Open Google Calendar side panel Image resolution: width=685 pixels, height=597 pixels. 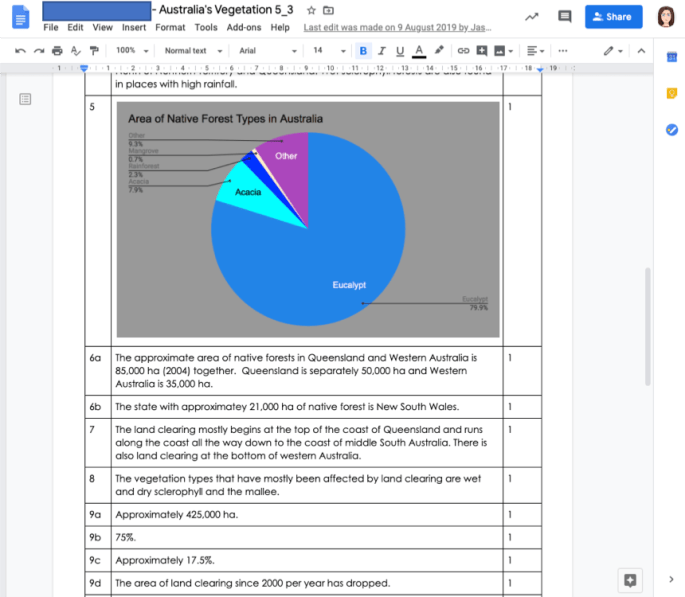(x=671, y=57)
